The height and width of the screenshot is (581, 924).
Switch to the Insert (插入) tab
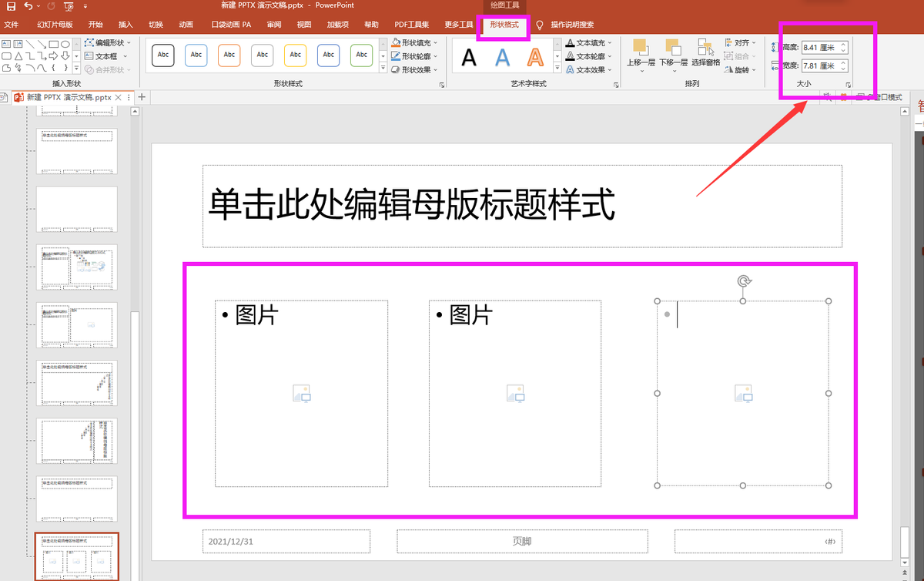(126, 25)
